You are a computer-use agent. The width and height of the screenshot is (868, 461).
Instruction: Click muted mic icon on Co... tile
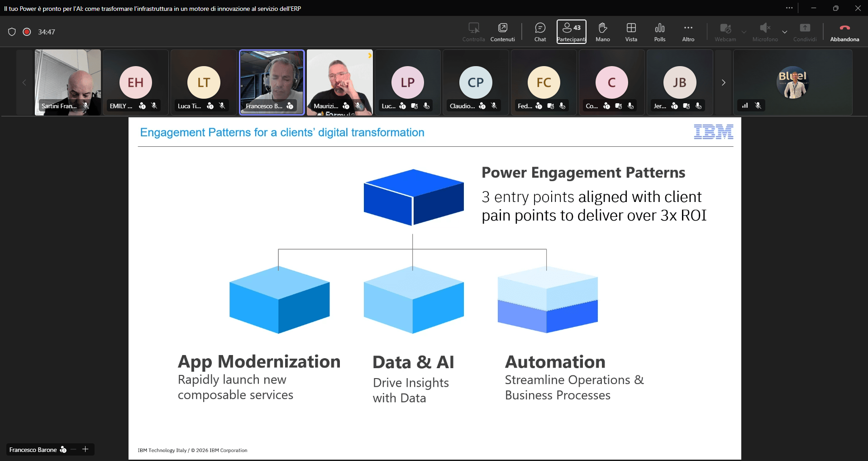point(631,106)
